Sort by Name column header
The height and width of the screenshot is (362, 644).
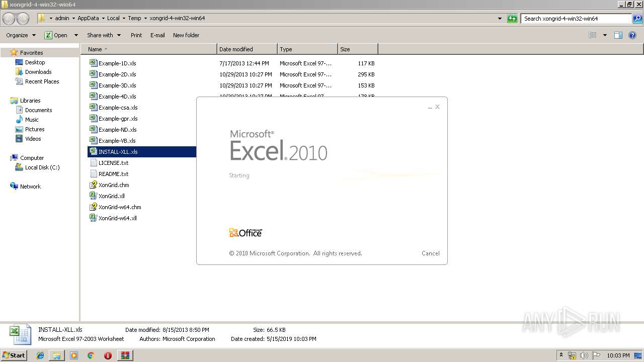tap(149, 49)
